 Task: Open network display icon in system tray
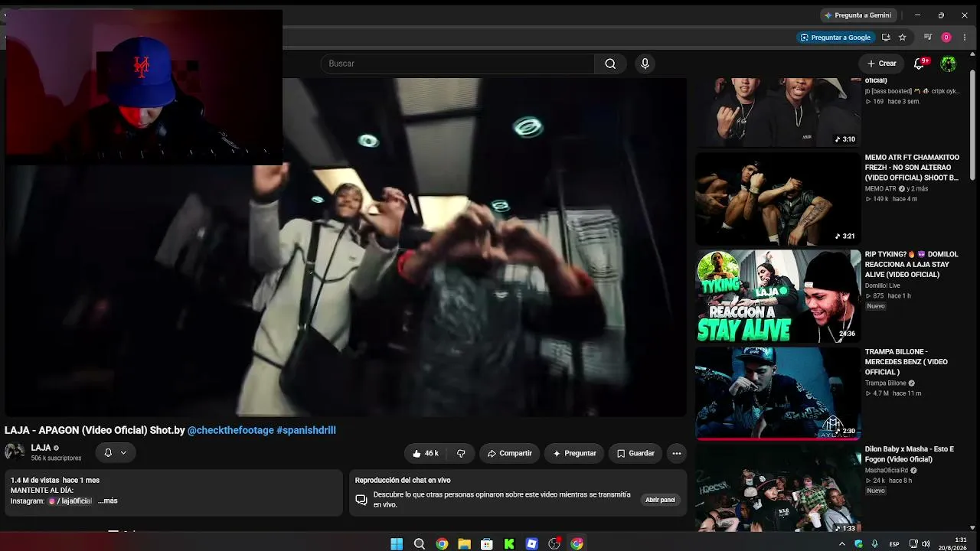[x=913, y=544]
